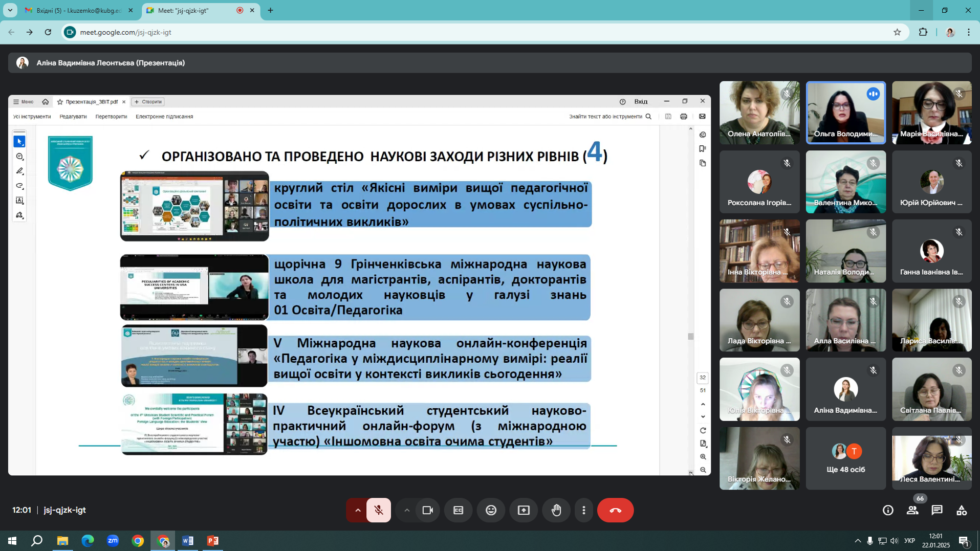Open the activities icon
The image size is (980, 551).
click(x=961, y=510)
